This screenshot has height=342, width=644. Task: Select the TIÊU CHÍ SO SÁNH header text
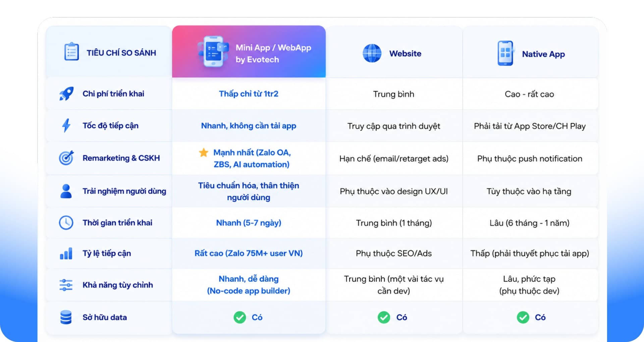(121, 53)
